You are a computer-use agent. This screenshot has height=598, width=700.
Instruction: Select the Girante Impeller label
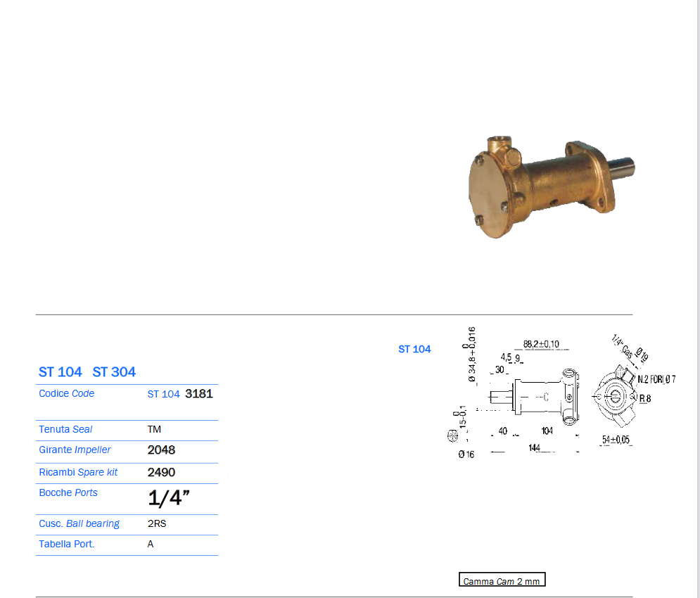[75, 450]
